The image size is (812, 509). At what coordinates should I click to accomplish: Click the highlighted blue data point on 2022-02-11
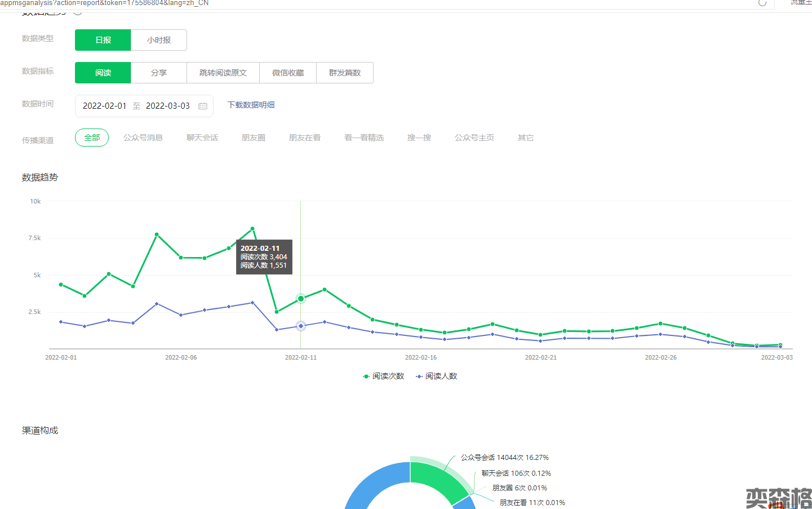(x=301, y=326)
